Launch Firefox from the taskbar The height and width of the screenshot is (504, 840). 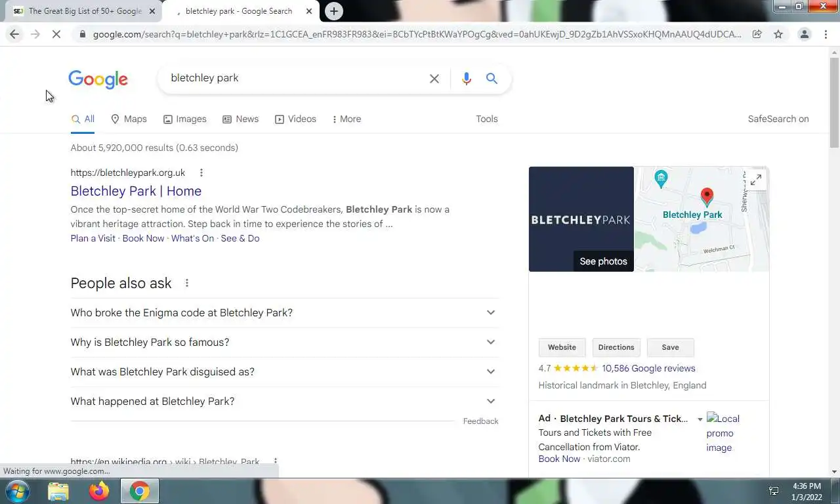coord(99,492)
